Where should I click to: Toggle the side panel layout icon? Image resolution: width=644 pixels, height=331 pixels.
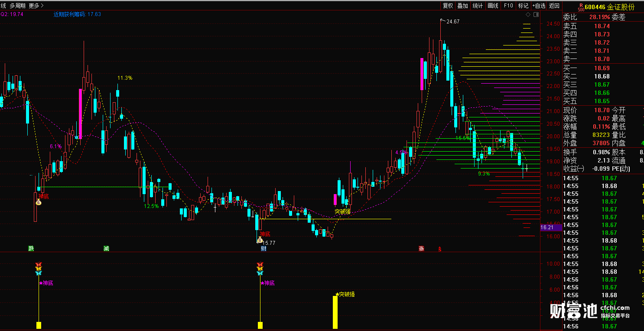click(536, 15)
